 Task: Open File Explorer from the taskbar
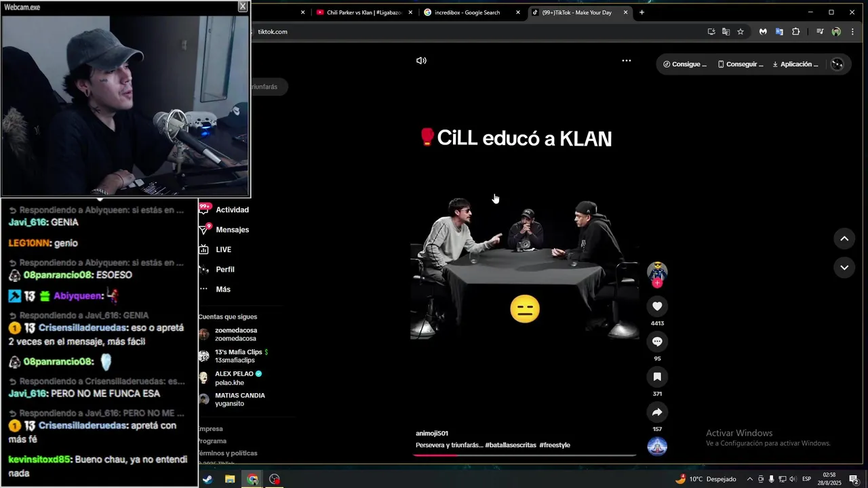coord(230,479)
